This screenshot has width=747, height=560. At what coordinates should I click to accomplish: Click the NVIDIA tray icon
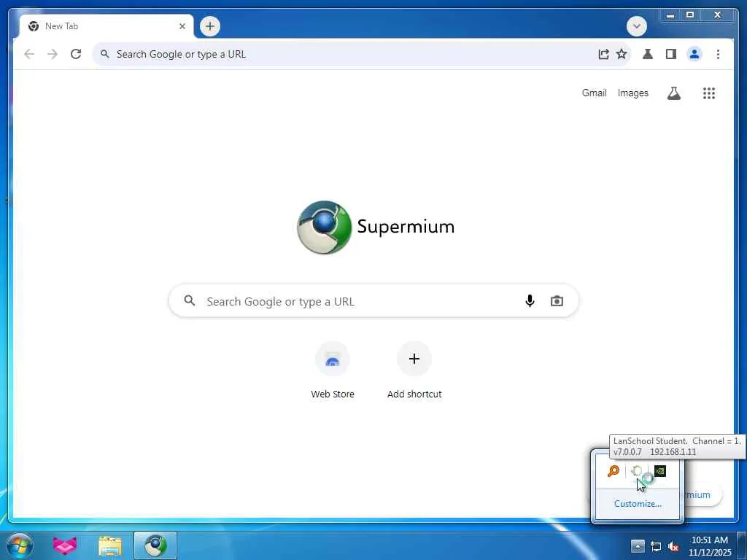point(659,471)
